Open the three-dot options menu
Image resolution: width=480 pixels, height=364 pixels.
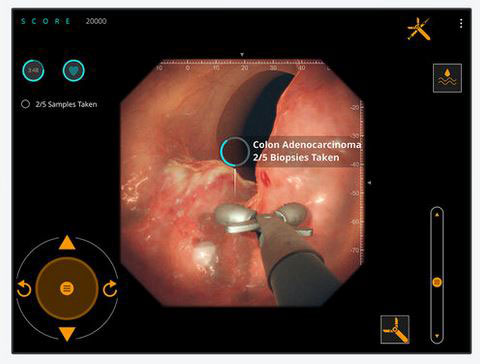click(x=461, y=23)
